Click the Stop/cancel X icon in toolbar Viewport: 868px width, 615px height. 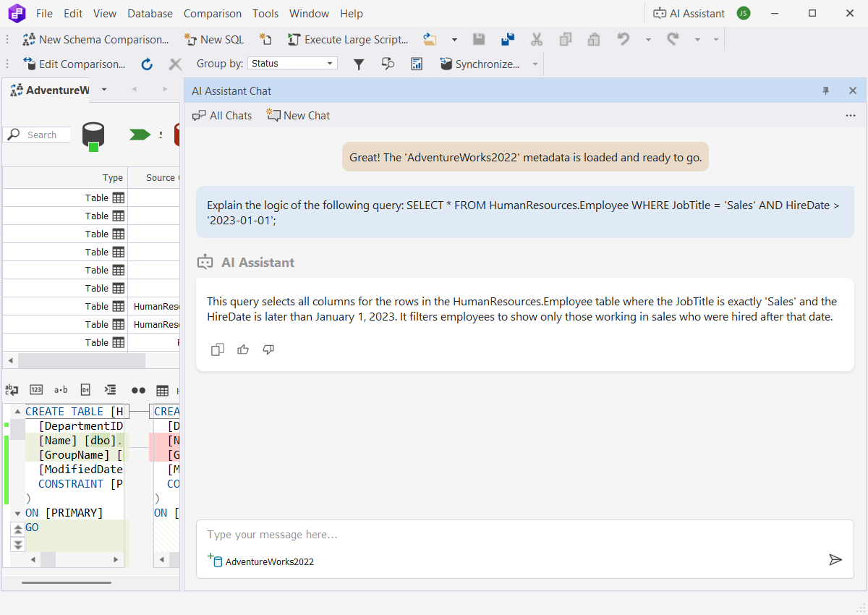click(175, 64)
